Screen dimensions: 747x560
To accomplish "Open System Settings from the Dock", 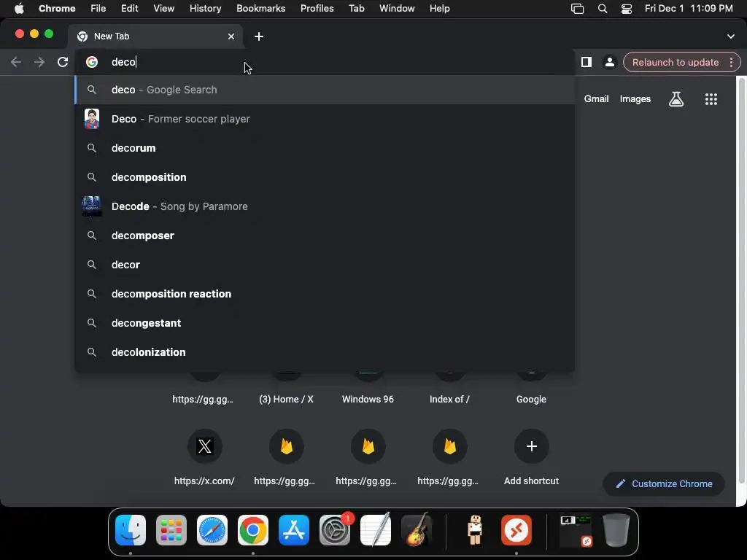I will pos(334,530).
